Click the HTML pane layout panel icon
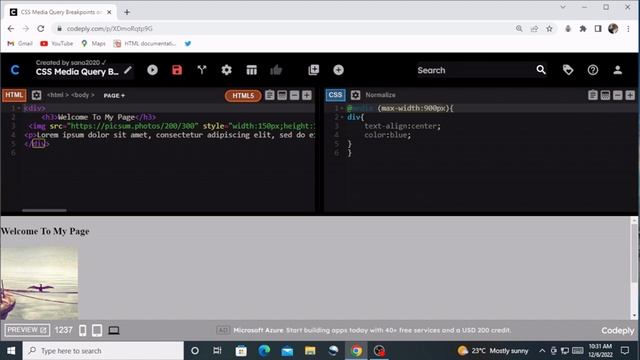Viewport: 640px width, 360px height. pos(282,95)
